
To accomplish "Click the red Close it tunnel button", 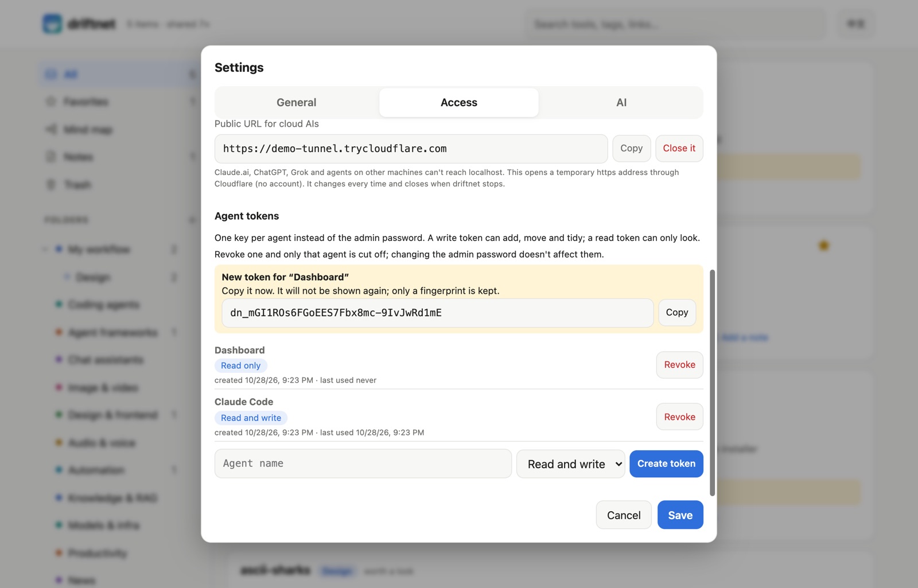I will click(679, 149).
